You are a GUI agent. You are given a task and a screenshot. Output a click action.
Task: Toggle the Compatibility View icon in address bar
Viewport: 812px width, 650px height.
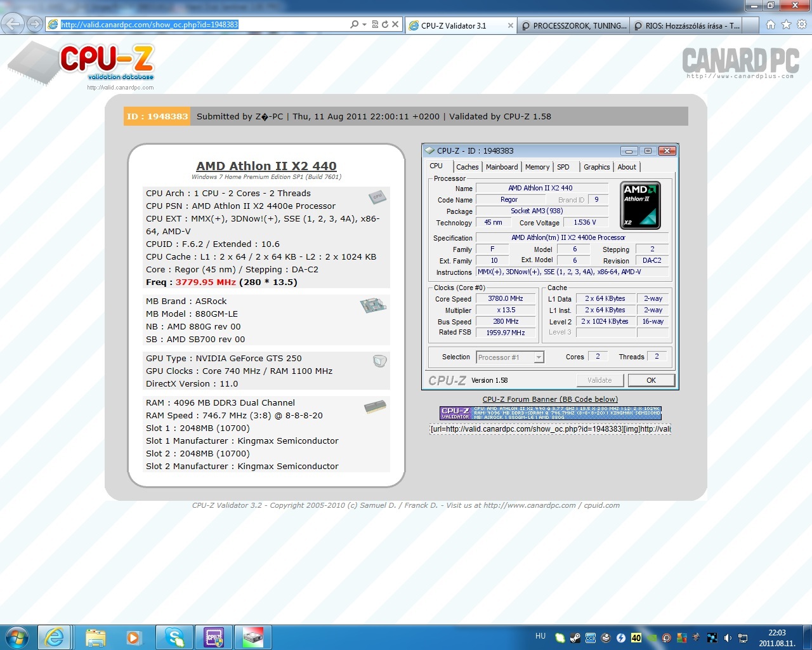[375, 25]
